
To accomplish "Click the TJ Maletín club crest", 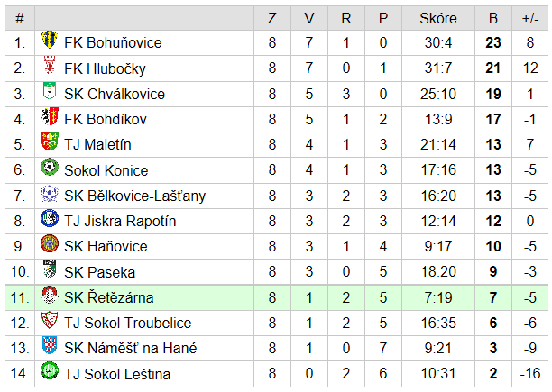I will click(x=50, y=141).
